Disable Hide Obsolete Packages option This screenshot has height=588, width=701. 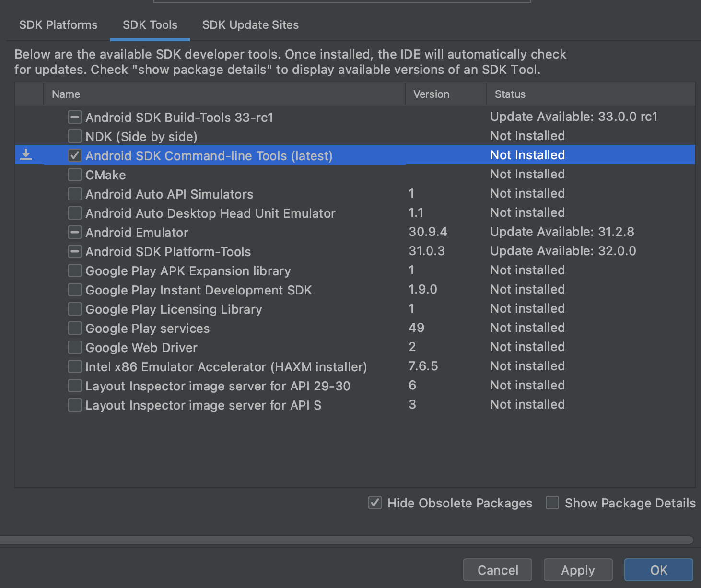tap(375, 503)
